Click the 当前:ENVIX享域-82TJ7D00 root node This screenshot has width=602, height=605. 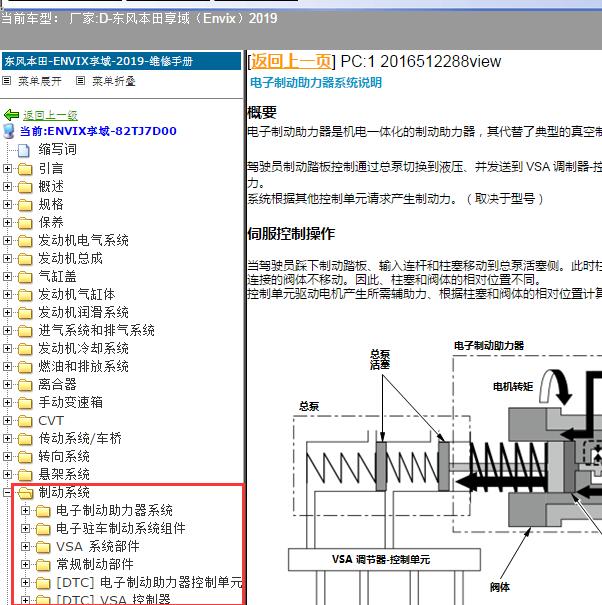tap(98, 131)
